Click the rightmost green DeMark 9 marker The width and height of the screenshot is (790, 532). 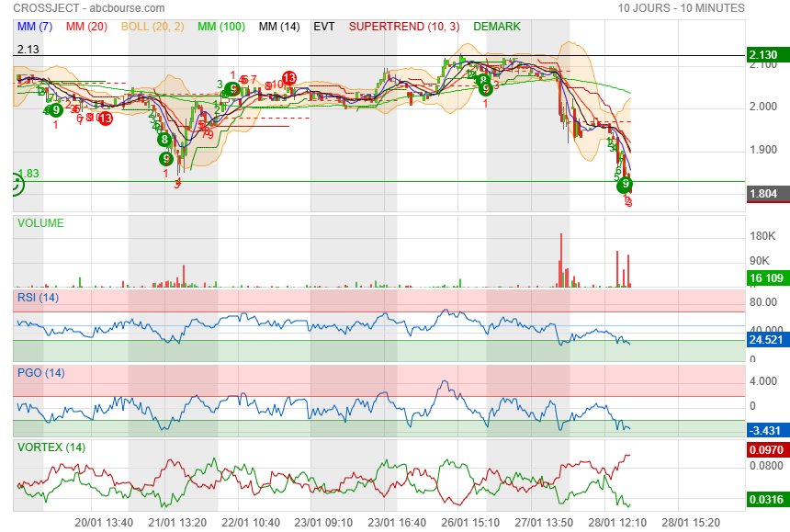point(626,185)
